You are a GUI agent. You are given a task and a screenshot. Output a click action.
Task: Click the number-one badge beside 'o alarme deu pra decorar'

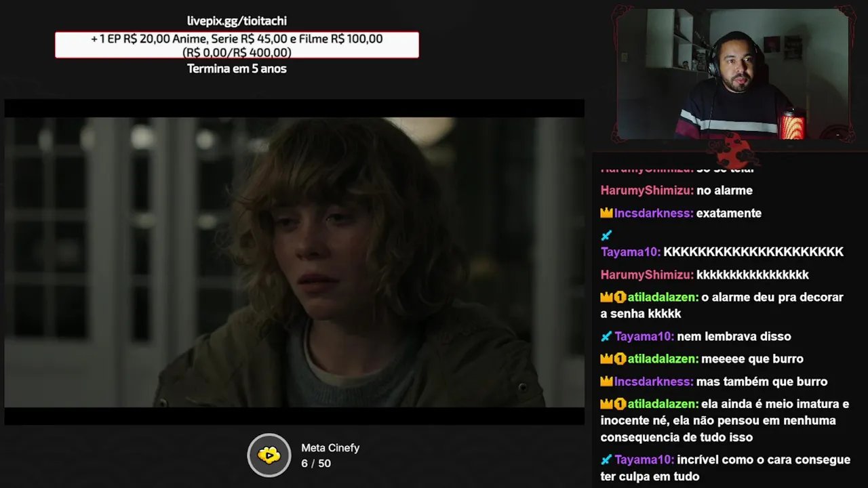point(620,297)
